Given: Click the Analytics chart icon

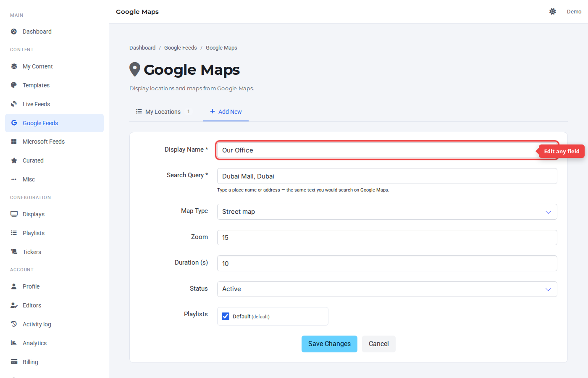Looking at the screenshot, I should pyautogui.click(x=14, y=343).
